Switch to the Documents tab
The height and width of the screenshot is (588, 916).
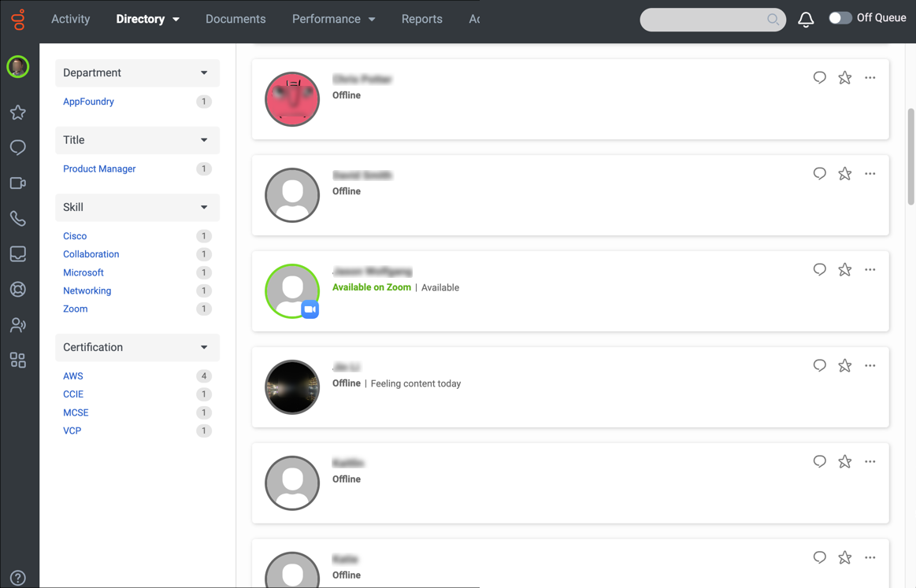pyautogui.click(x=235, y=18)
